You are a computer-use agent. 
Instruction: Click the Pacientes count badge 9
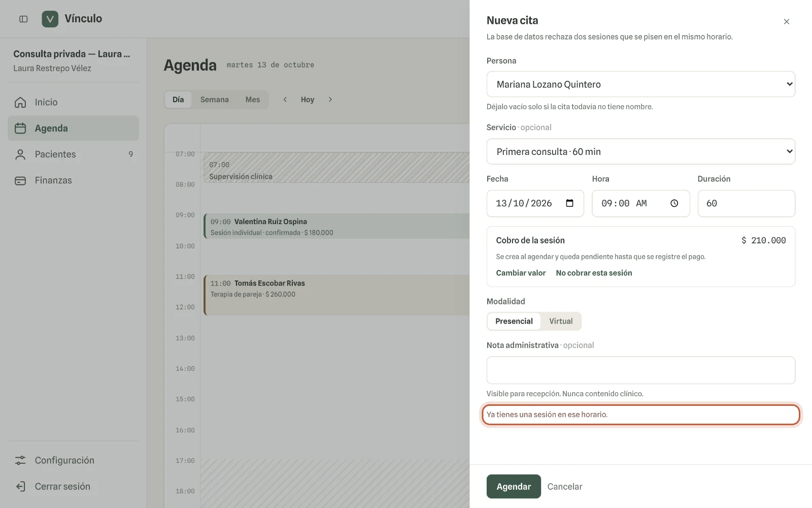tap(131, 154)
